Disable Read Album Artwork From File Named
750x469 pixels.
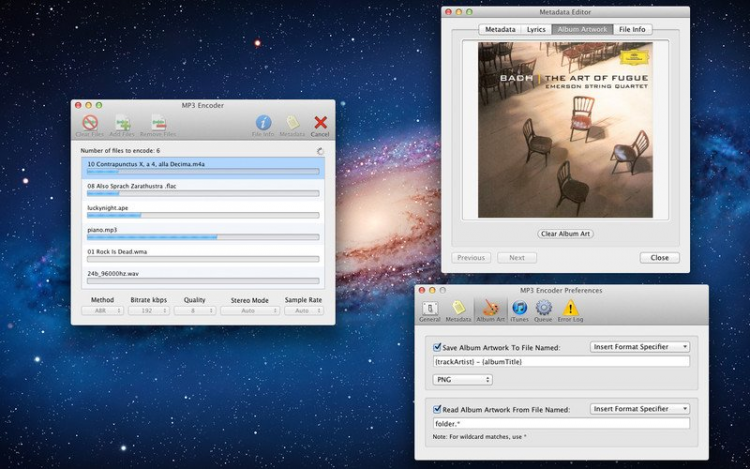tap(438, 409)
